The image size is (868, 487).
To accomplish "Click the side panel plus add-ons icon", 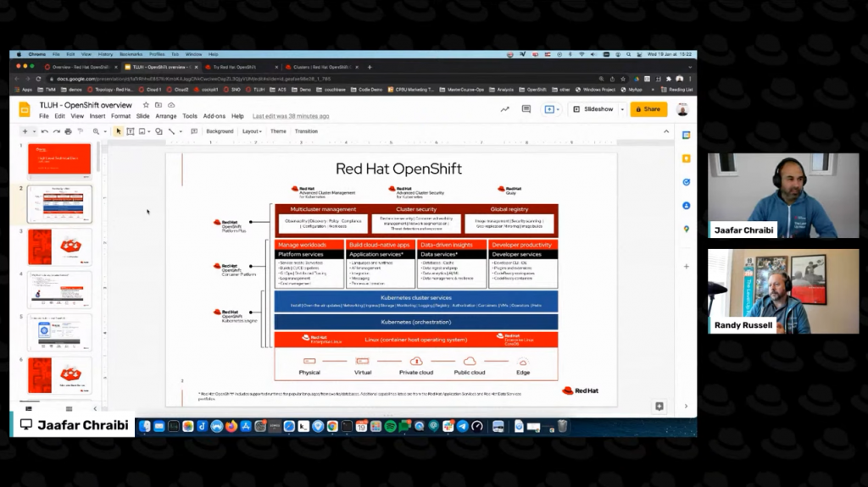I will (x=687, y=266).
